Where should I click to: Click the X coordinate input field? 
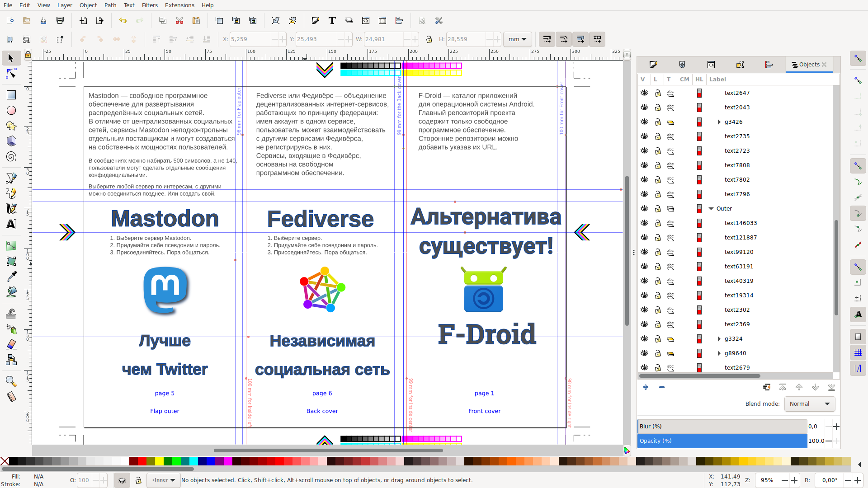click(x=250, y=39)
